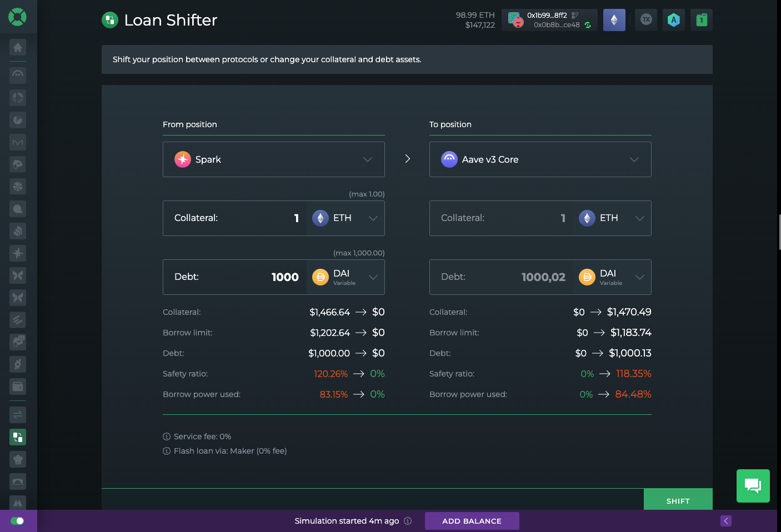
Task: Open the wallet account 0x1b99...8ff2 panel
Action: coord(549,20)
